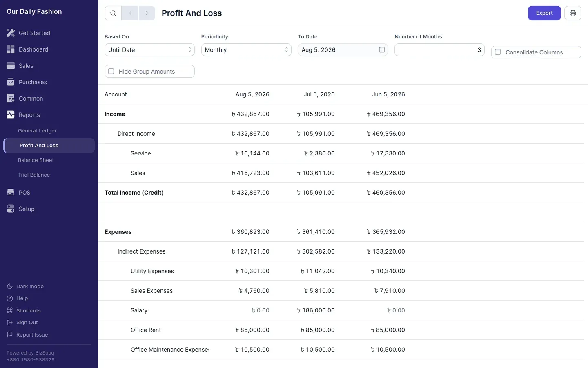588x368 pixels.
Task: Click the Salary row label
Action: tap(139, 310)
